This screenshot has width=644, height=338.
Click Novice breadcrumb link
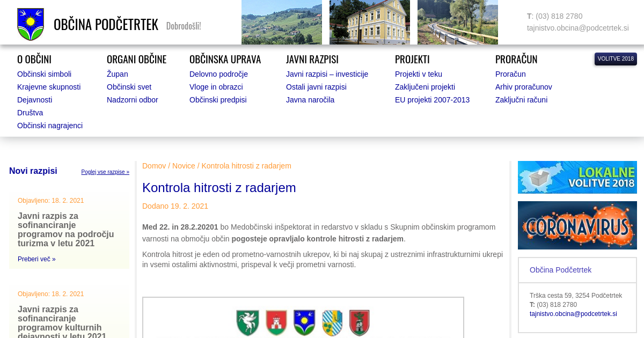click(x=184, y=166)
